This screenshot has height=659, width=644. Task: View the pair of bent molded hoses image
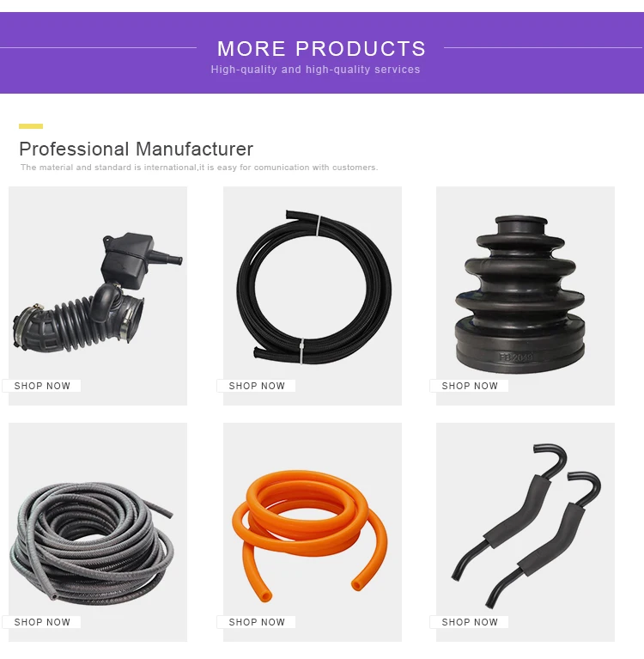[526, 525]
